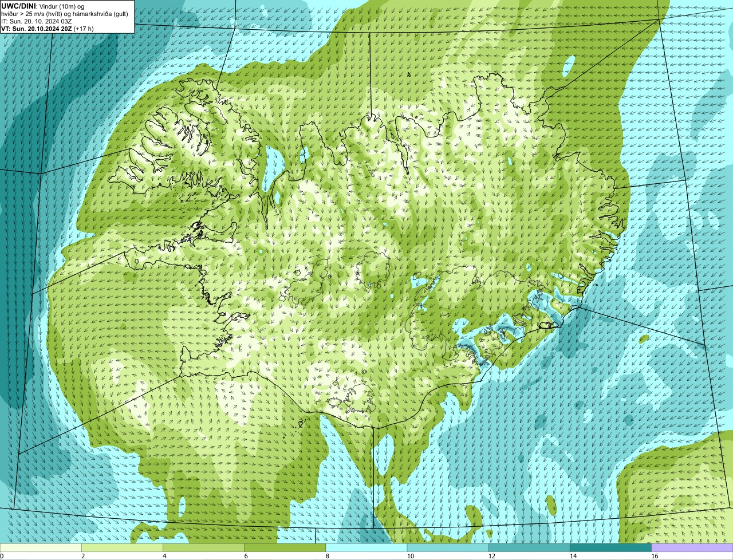Click the legend value label "12"
The height and width of the screenshot is (560, 733).
492,556
